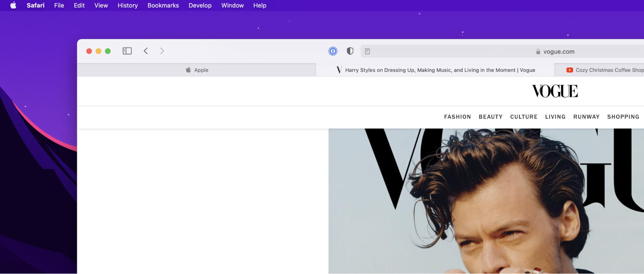Show Reader view from address bar
This screenshot has width=644, height=274.
point(367,52)
